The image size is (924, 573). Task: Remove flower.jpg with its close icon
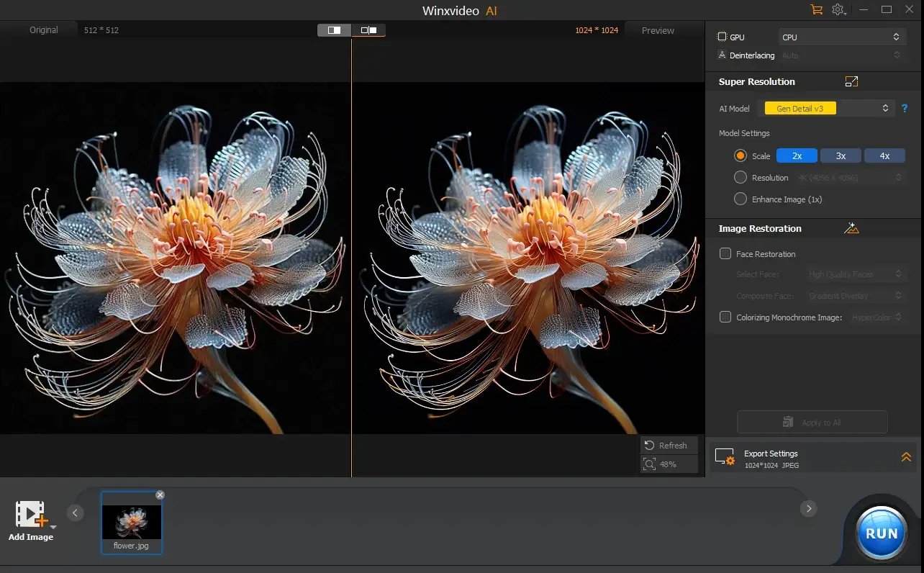160,495
